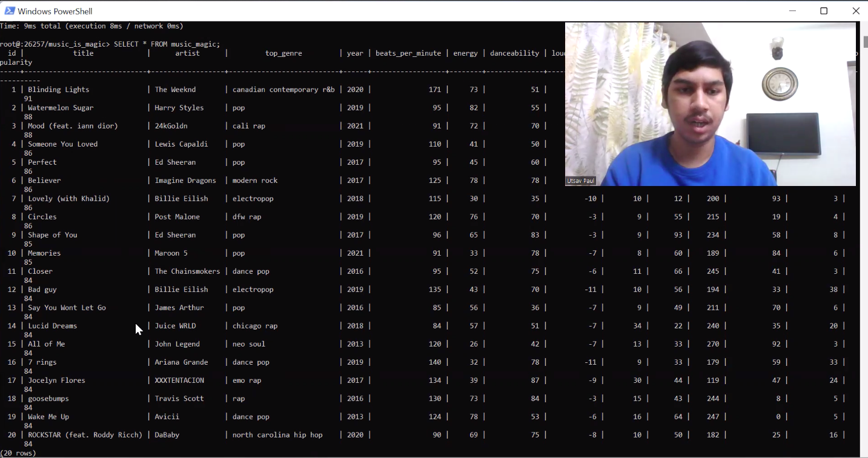The width and height of the screenshot is (868, 458).
Task: Click 'The Weeknd' artist cell
Action: (x=175, y=90)
